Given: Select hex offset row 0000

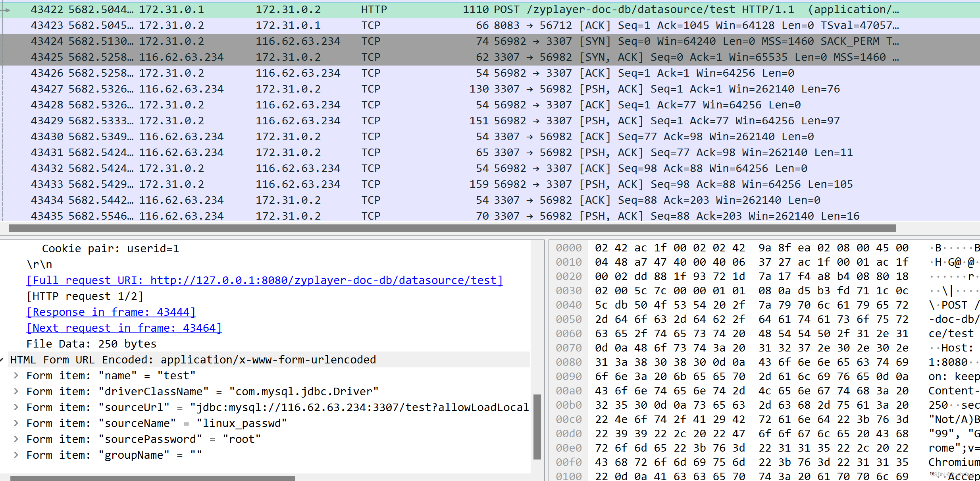Looking at the screenshot, I should [x=568, y=248].
